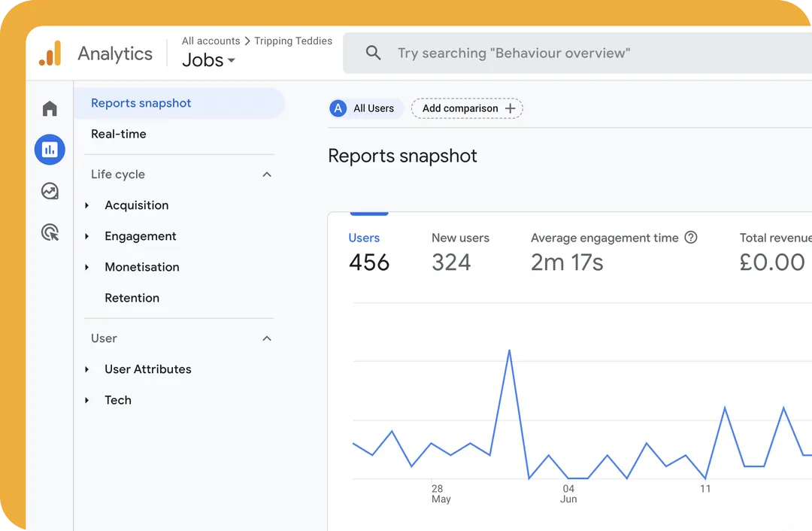Click the All Users chip label
The height and width of the screenshot is (531, 812).
[x=374, y=108]
